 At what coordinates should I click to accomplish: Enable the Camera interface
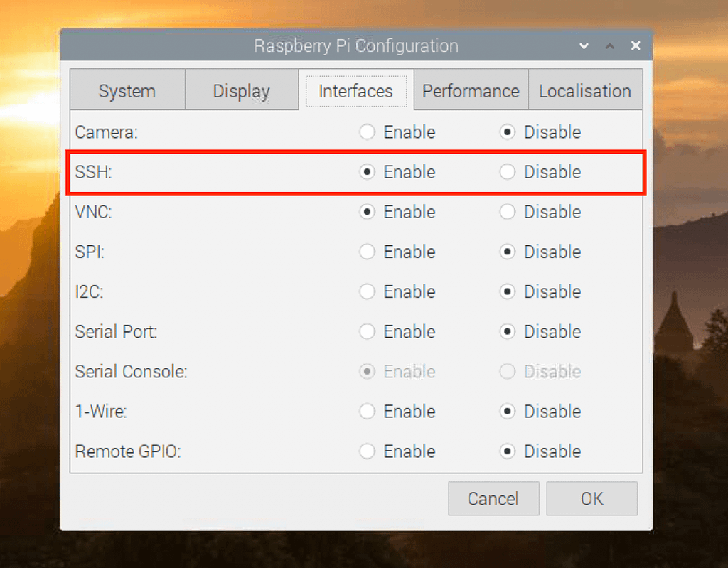click(367, 132)
